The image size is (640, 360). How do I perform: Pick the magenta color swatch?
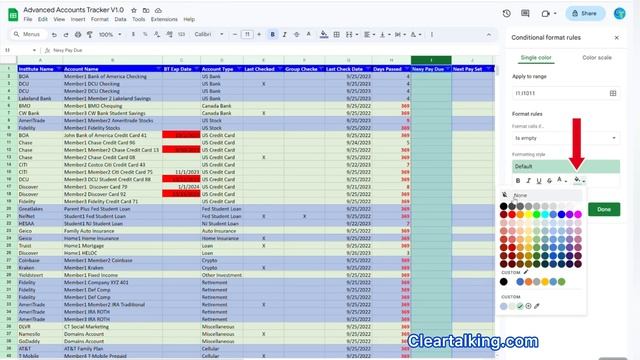pos(578,214)
